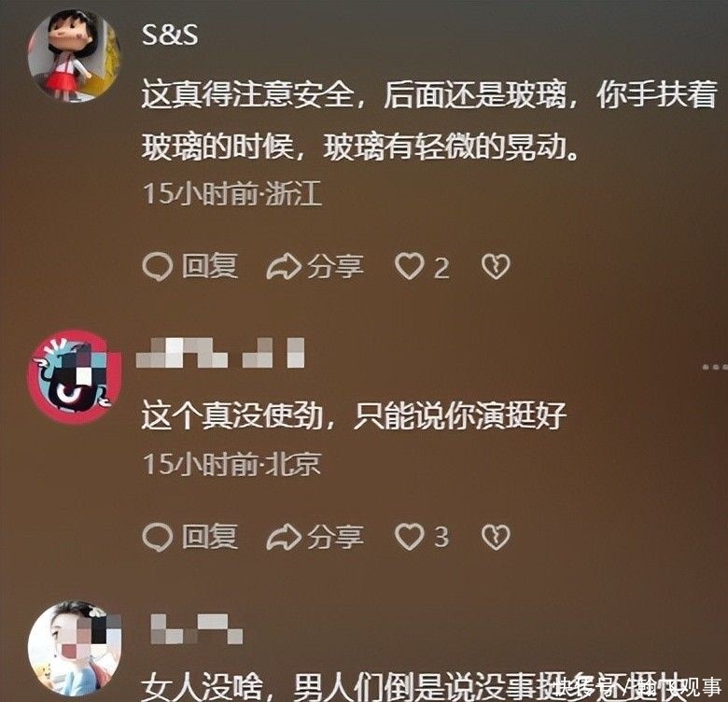Click third commenter's pixelated username
The image size is (728, 702).
pos(197,629)
